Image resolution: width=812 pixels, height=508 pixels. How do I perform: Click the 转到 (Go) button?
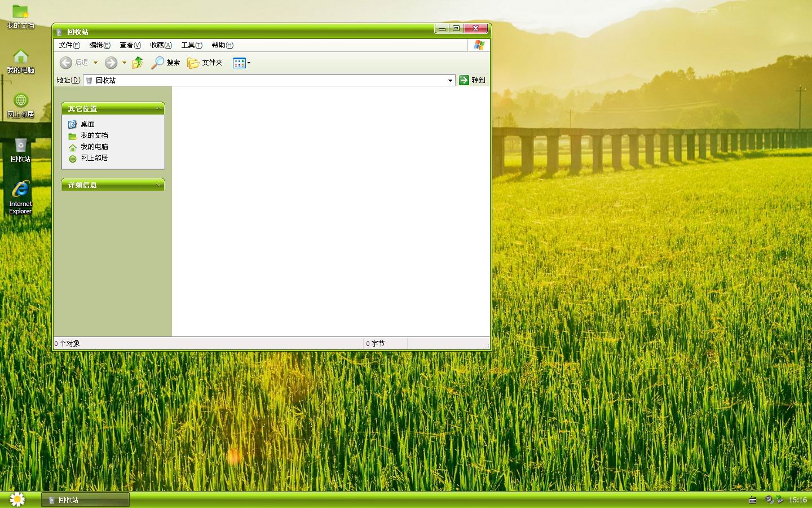pos(472,80)
